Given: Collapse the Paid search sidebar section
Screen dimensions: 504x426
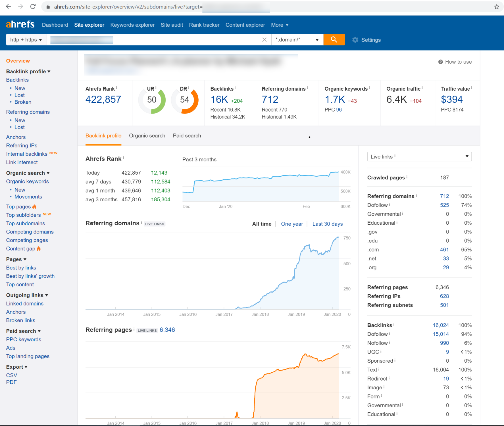Looking at the screenshot, I should 23,331.
